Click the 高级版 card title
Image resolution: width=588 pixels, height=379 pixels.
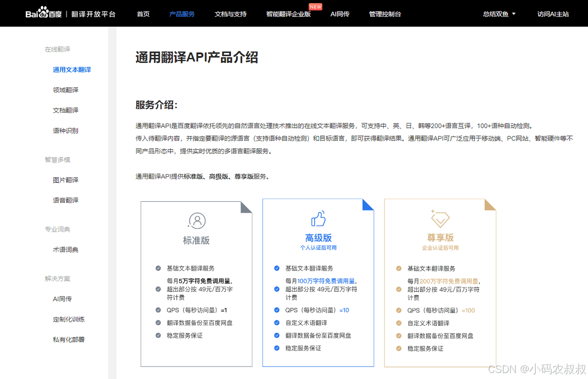[x=318, y=238]
